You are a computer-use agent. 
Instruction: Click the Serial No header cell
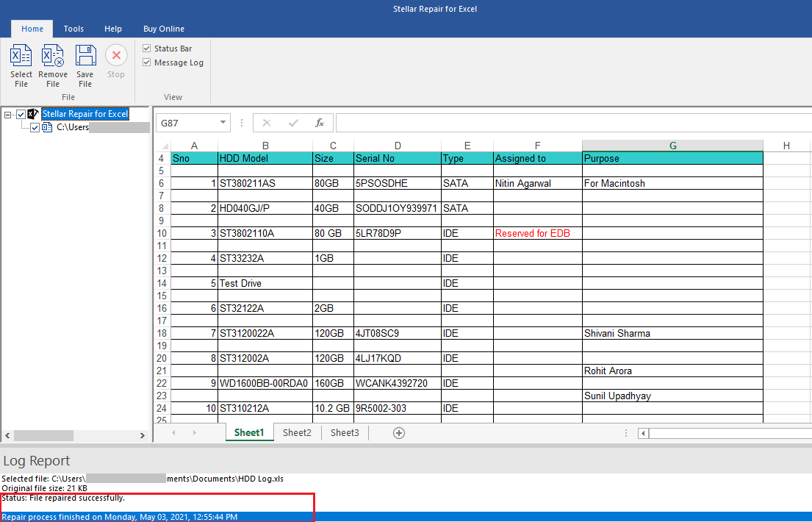pyautogui.click(x=398, y=158)
